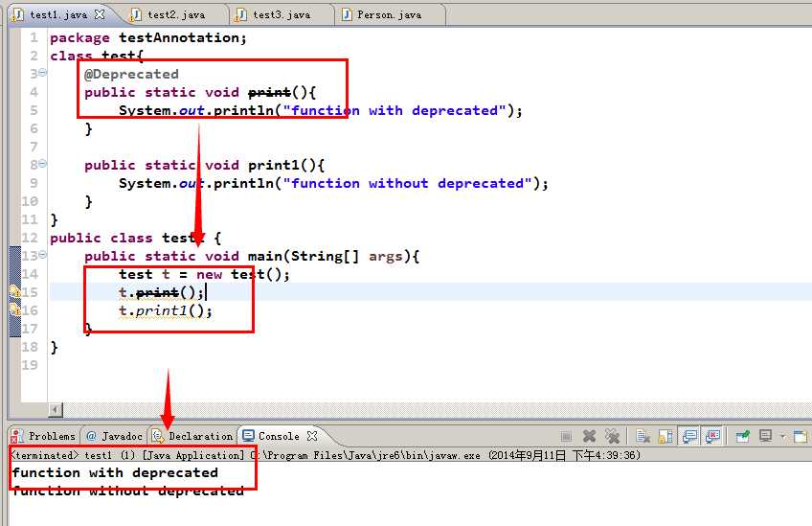Clear the Console output
Image resolution: width=812 pixels, height=526 pixels.
[x=643, y=436]
